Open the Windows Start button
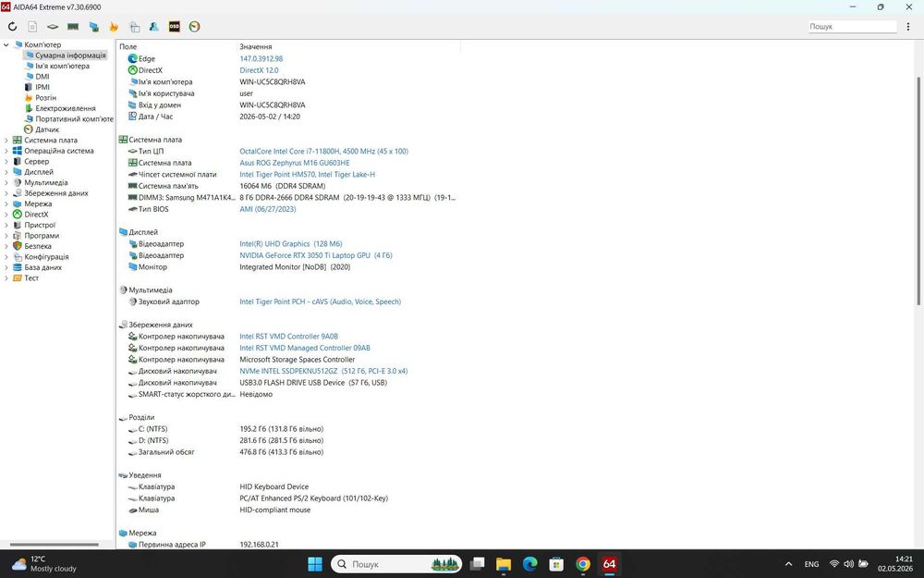 click(x=315, y=564)
